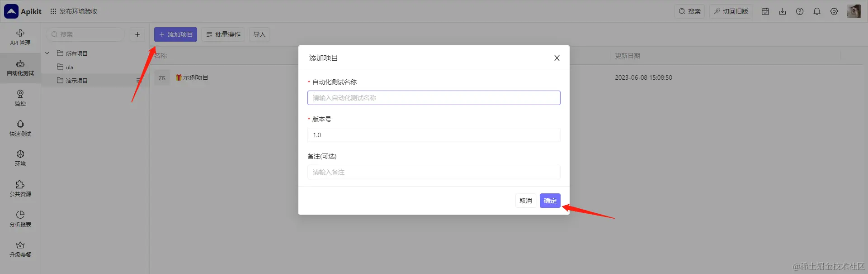The height and width of the screenshot is (274, 868).
Task: Click the 版本号 field showing 1.0
Action: coord(434,135)
